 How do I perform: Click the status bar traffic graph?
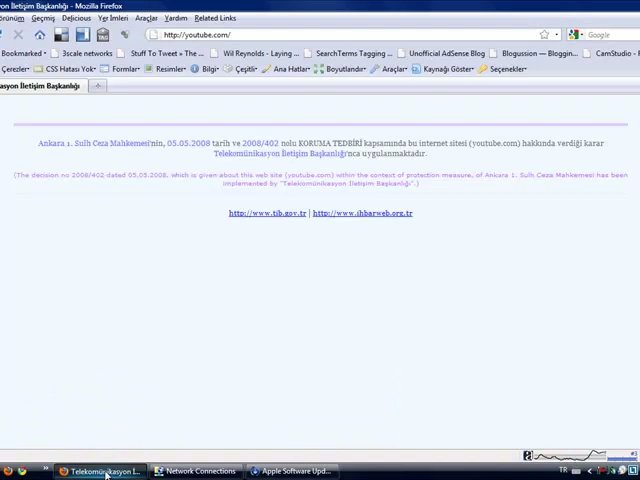click(570, 455)
